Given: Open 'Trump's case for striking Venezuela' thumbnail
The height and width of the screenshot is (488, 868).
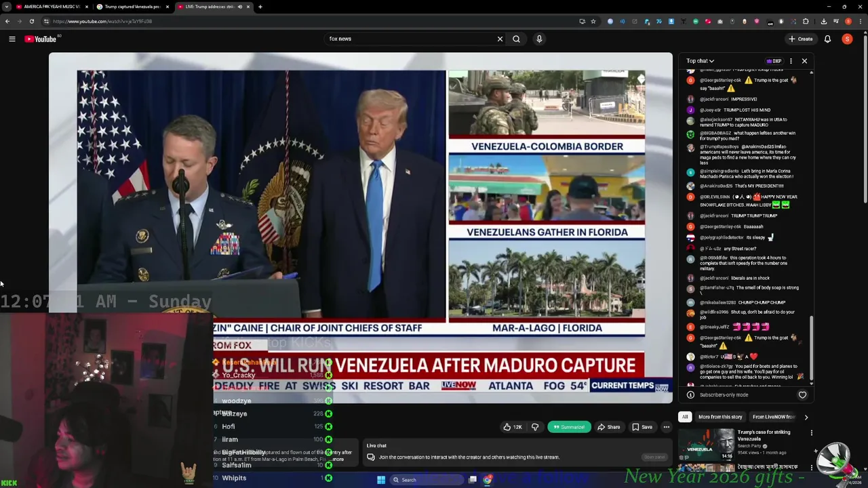Looking at the screenshot, I should tap(707, 444).
